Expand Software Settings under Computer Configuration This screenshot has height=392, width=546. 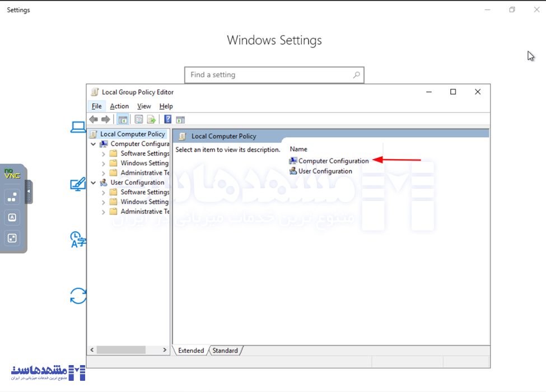click(104, 154)
